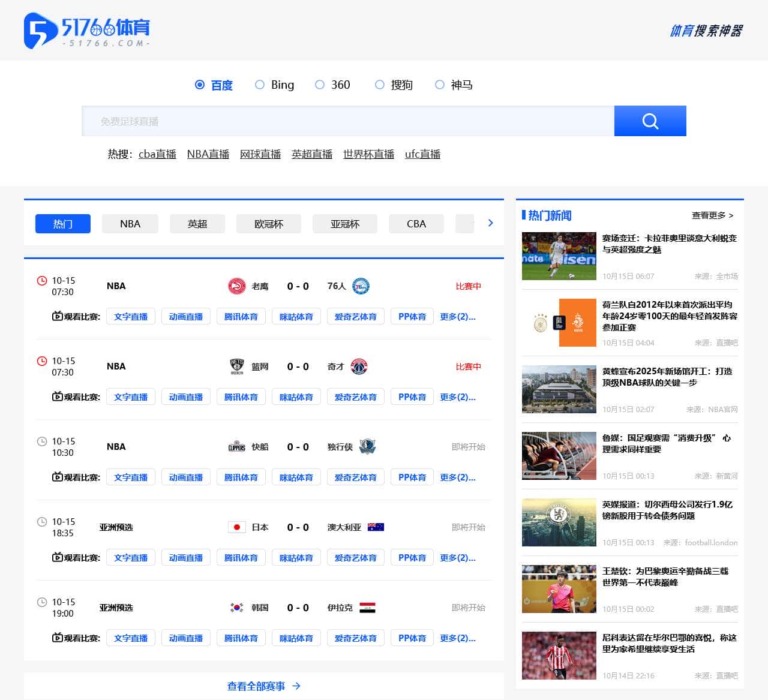Select the 神马 search engine radio
Viewport: 768px width, 700px height.
tap(440, 85)
